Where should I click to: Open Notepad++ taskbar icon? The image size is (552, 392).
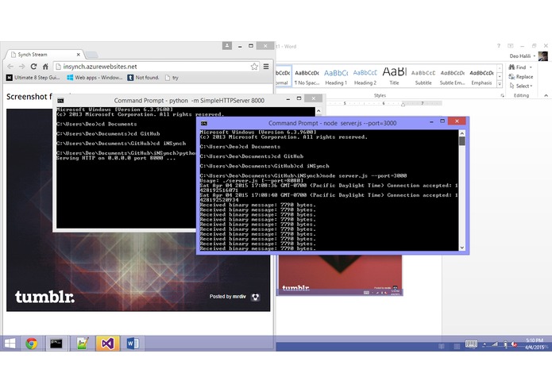pos(83,343)
